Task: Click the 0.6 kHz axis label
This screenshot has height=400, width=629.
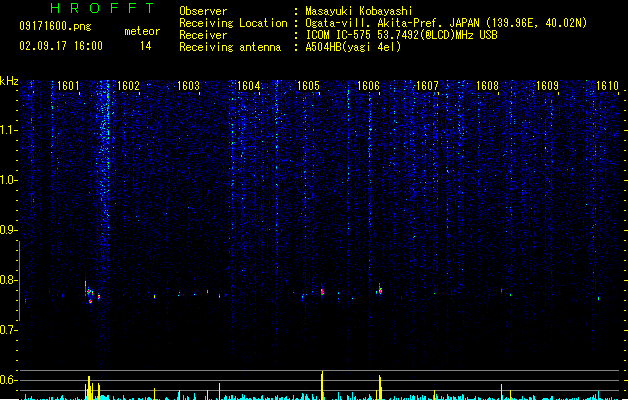Action: tap(8, 380)
